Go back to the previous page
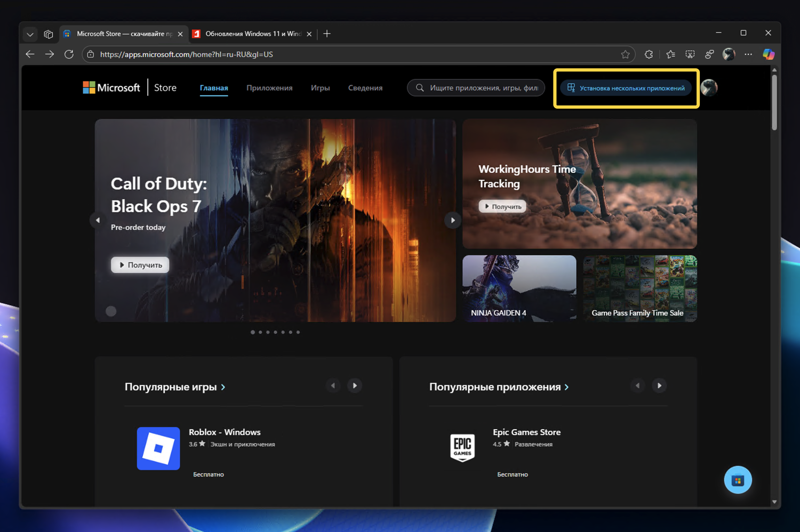 click(30, 54)
